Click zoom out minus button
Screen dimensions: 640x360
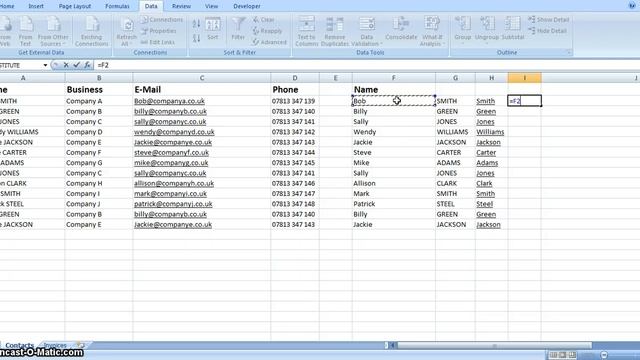604,355
